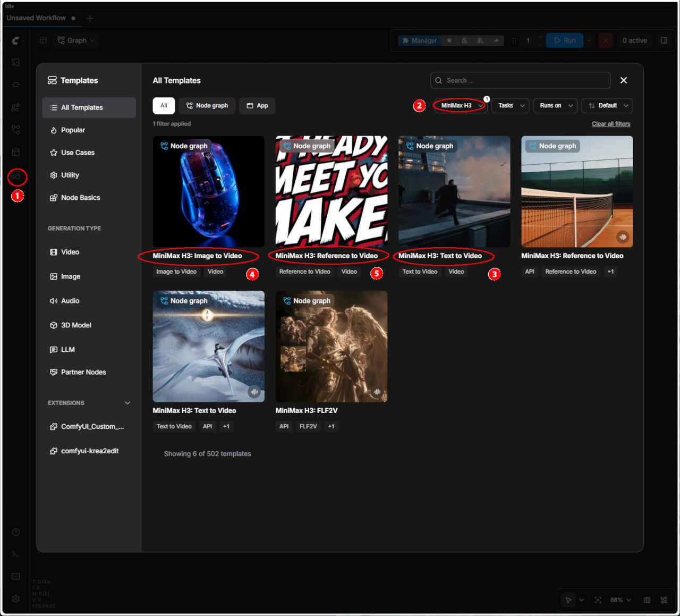Click the fit view icon
Image resolution: width=680 pixels, height=616 pixels.
(x=598, y=600)
